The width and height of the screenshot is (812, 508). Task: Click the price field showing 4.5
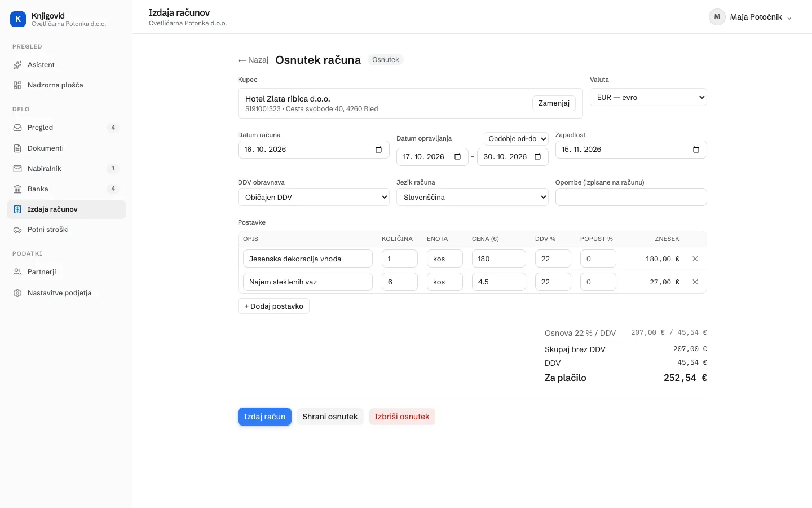click(499, 282)
